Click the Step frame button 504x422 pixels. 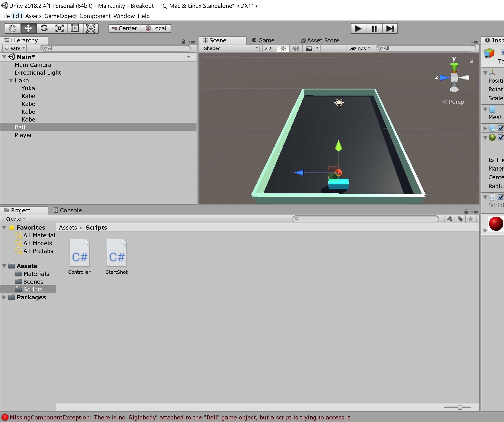(x=390, y=29)
